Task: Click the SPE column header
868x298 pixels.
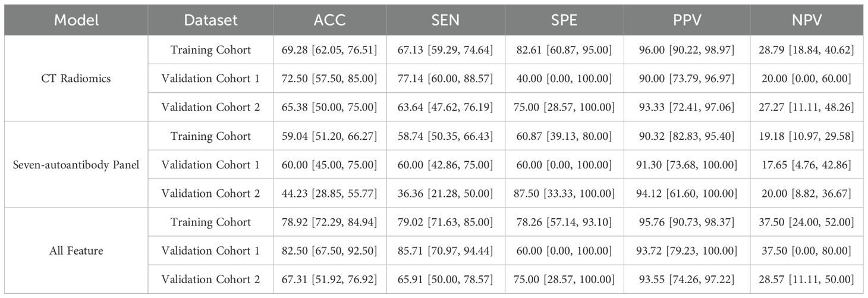Action: coord(564,20)
